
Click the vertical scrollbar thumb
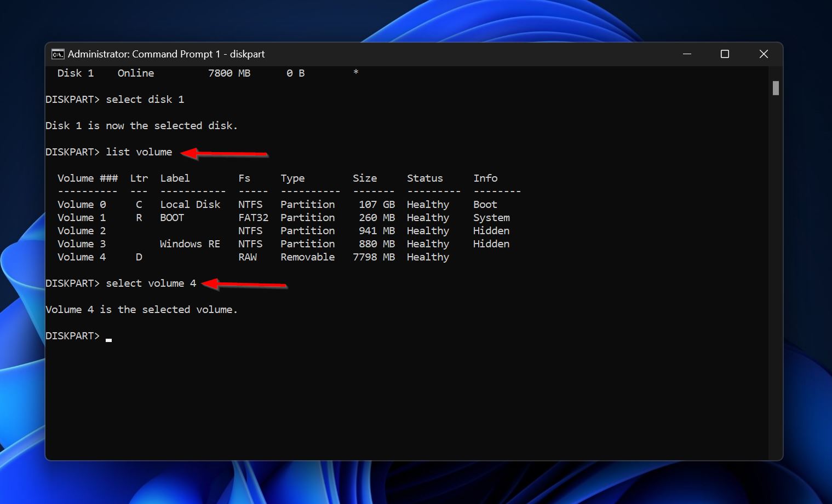click(x=776, y=88)
